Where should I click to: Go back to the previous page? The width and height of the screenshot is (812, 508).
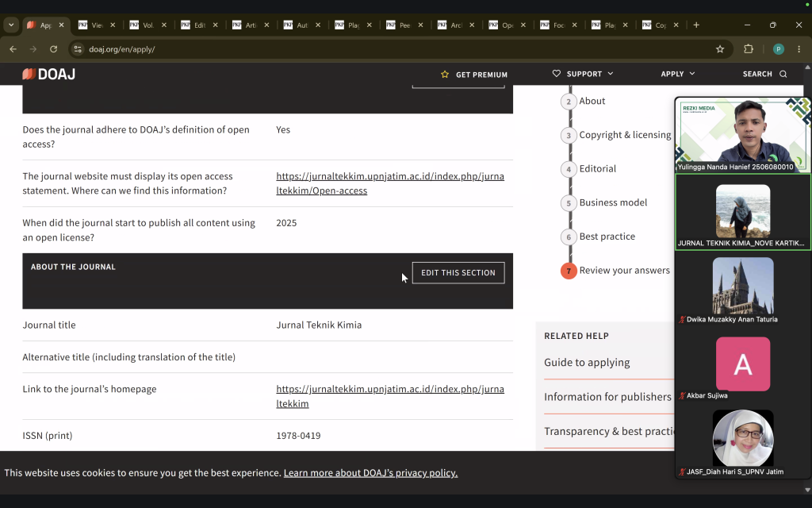pyautogui.click(x=13, y=49)
